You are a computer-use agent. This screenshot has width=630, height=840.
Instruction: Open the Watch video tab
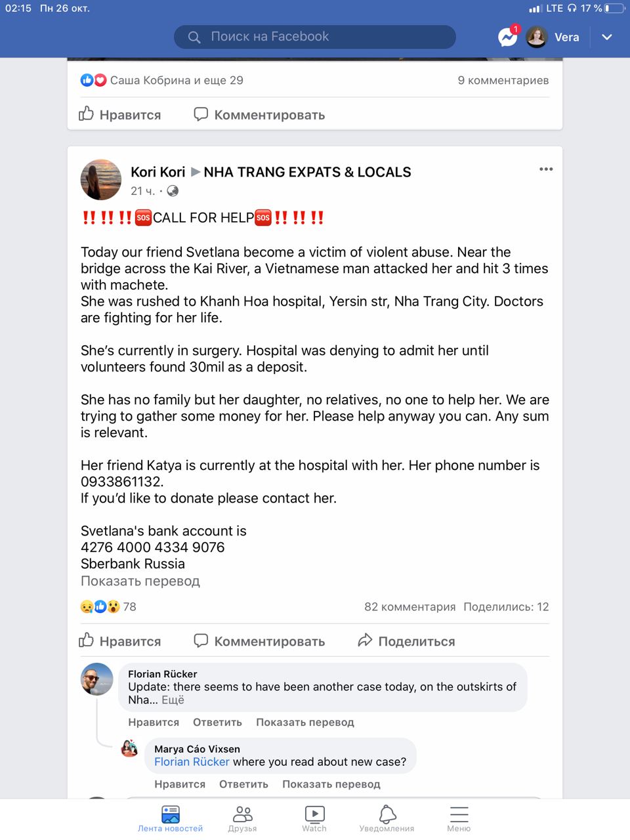[x=314, y=818]
